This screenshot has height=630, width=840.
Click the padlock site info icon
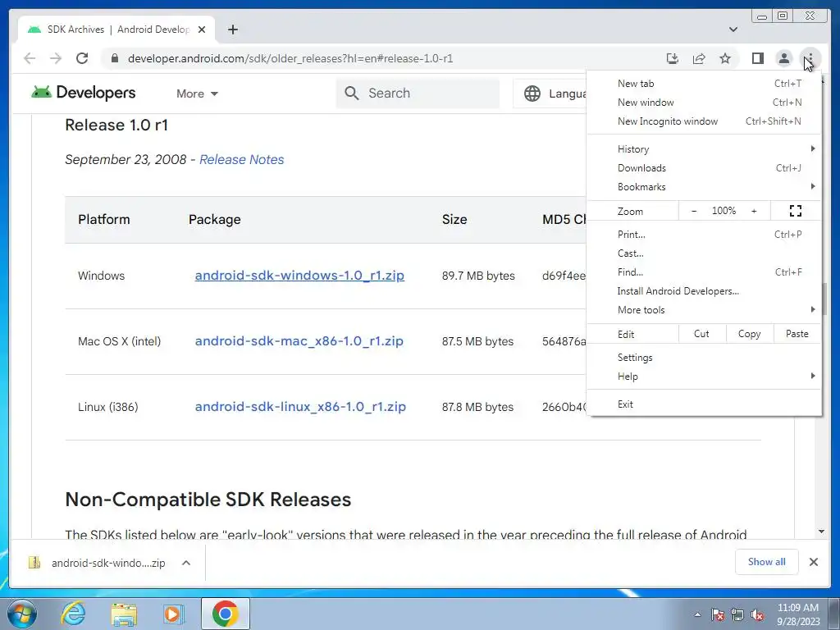tap(114, 58)
